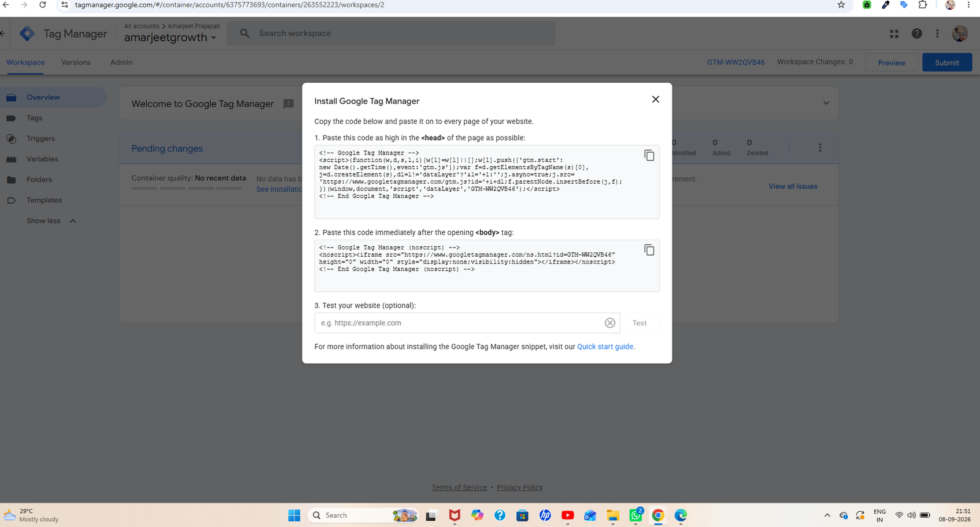Open the amarjeetgrowth container dropdown

tap(170, 37)
